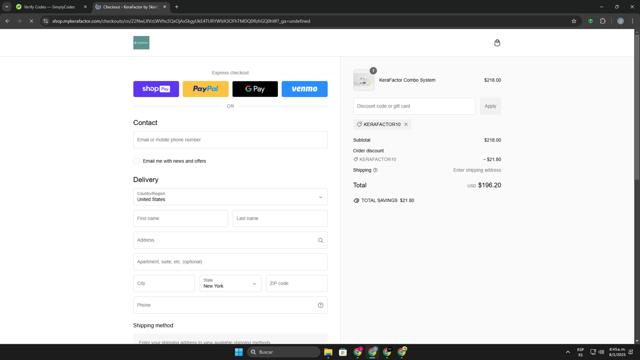Click the Subtotal $218.00 value

[492, 140]
